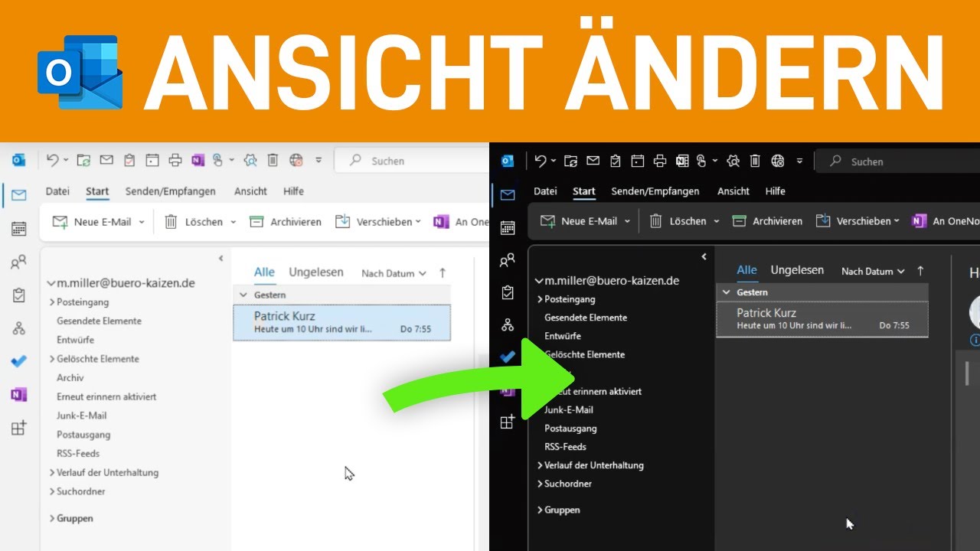Click calendar quick-access icon in light window
This screenshot has height=551, width=980.
[152, 161]
